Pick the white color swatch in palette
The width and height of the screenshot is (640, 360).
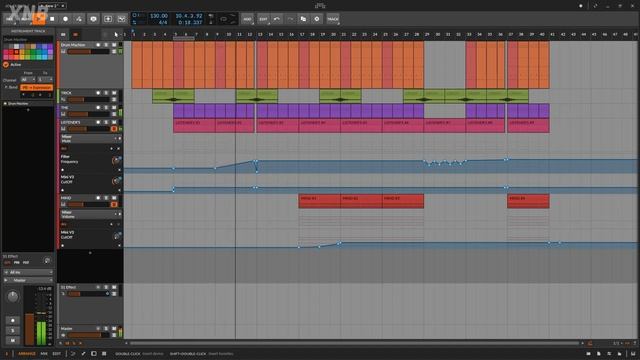tap(16, 47)
